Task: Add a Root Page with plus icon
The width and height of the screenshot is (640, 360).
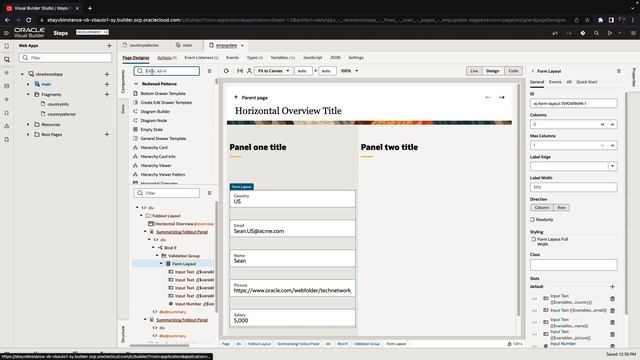Action: pyautogui.click(x=107, y=134)
